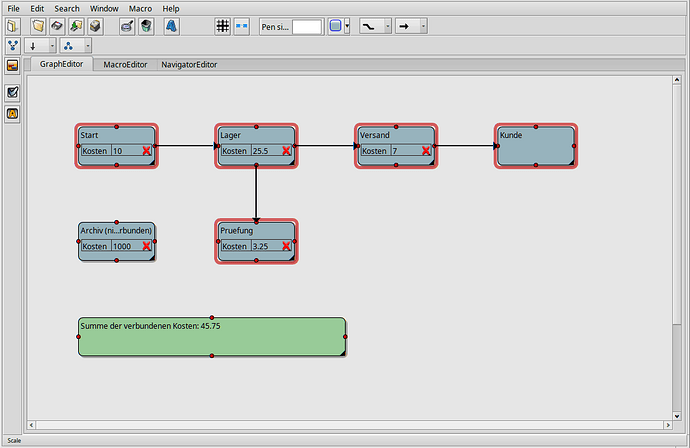690x448 pixels.
Task: Click the blue letter A icon
Action: (x=172, y=26)
